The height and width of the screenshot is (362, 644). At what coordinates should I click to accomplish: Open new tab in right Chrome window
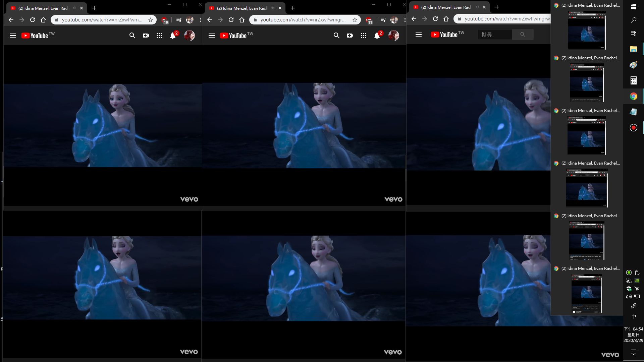(497, 7)
